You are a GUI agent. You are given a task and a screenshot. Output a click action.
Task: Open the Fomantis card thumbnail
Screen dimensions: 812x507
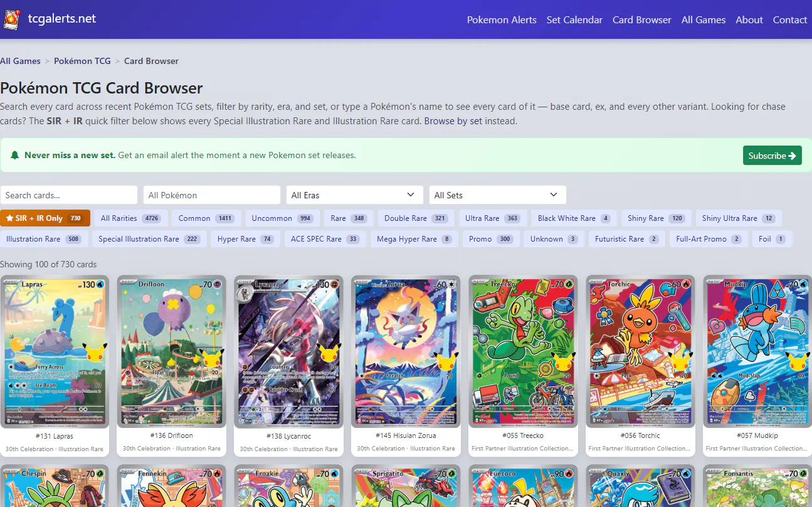click(757, 486)
